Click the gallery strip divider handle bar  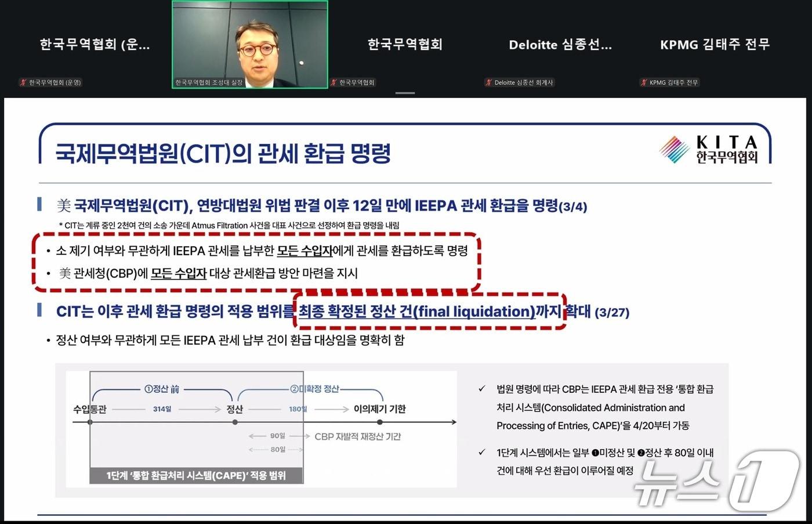click(x=405, y=93)
